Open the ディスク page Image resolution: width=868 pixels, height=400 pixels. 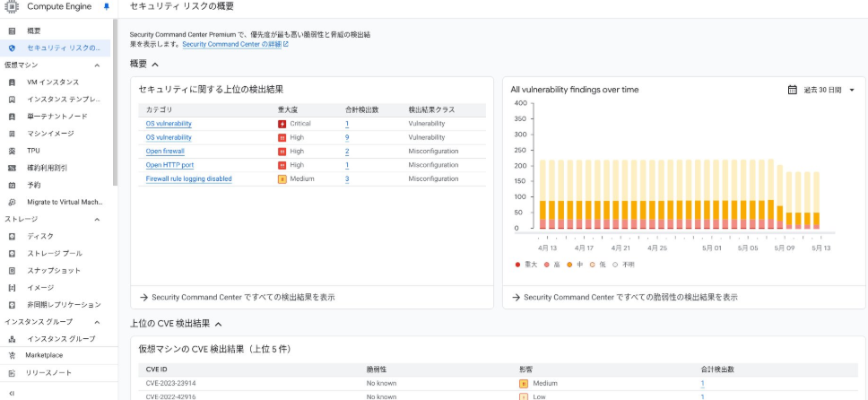click(40, 237)
